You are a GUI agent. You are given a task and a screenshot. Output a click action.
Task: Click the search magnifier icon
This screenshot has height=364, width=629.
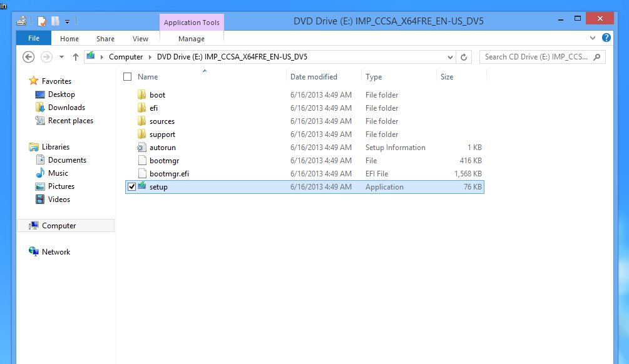[x=597, y=57]
